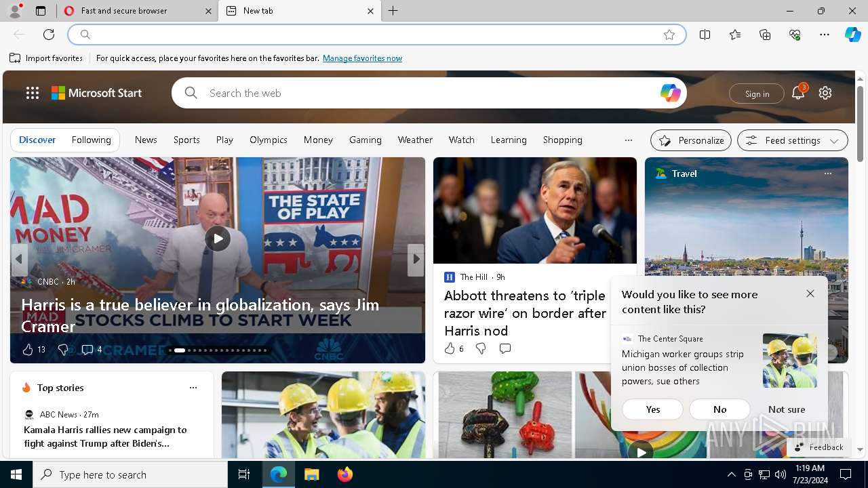Open Collections icon in toolbar
868x488 pixels.
tap(765, 35)
